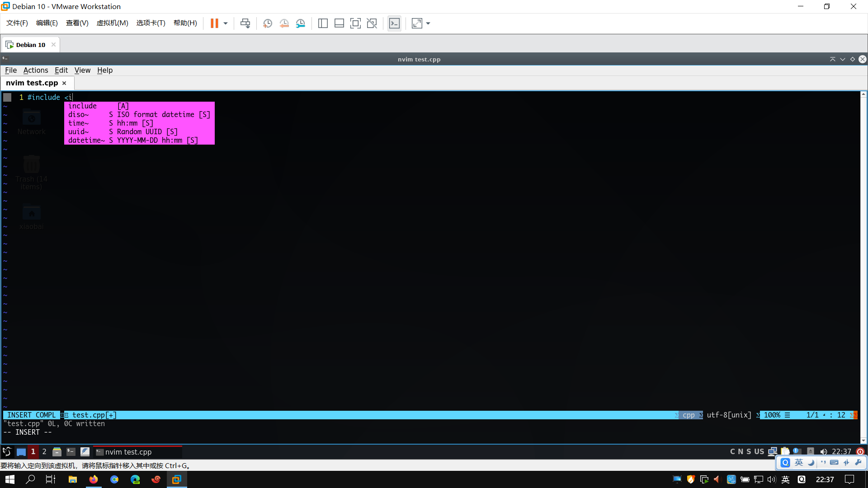Switch to workspace 2 on the Debian panel
Screen dimensions: 868x488
point(44,451)
